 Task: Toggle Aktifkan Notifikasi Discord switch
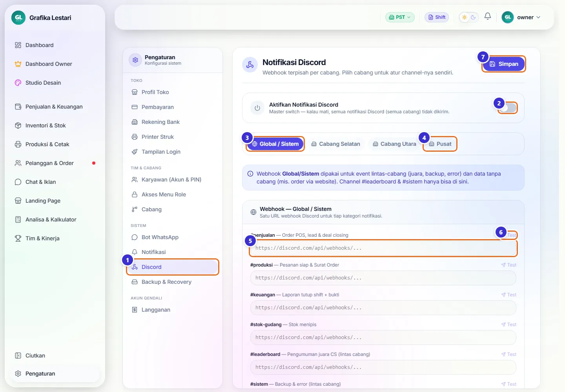coord(508,108)
